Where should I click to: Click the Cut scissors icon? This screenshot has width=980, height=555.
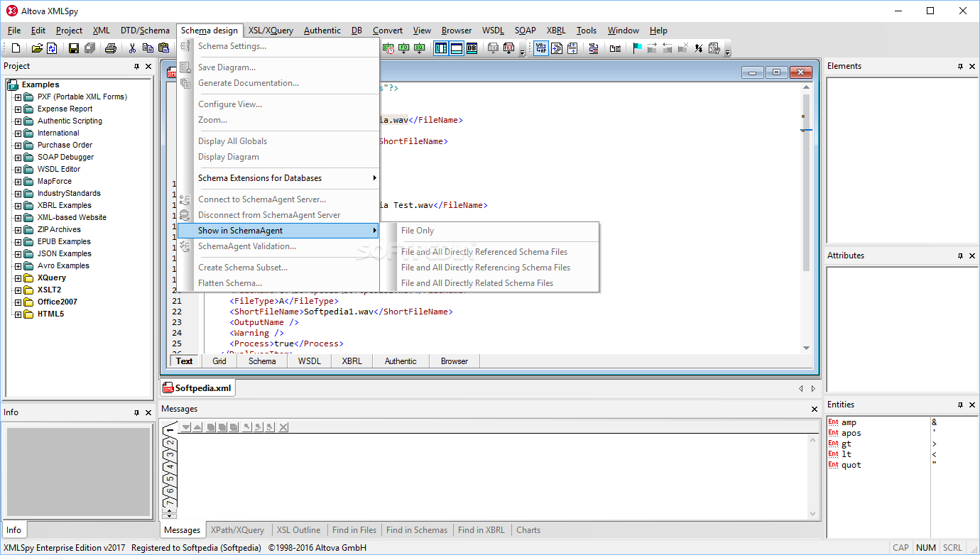coord(132,48)
